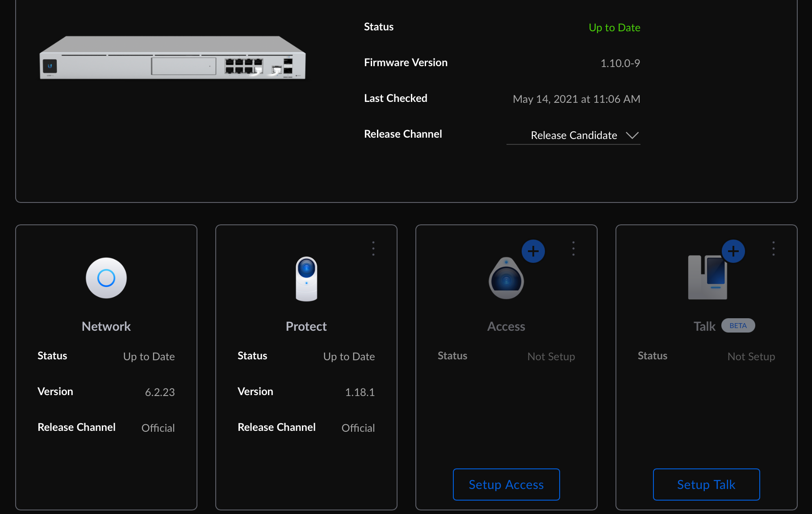Click the firmware version 1.10.0-9 value
The width and height of the screenshot is (812, 514).
pos(620,63)
